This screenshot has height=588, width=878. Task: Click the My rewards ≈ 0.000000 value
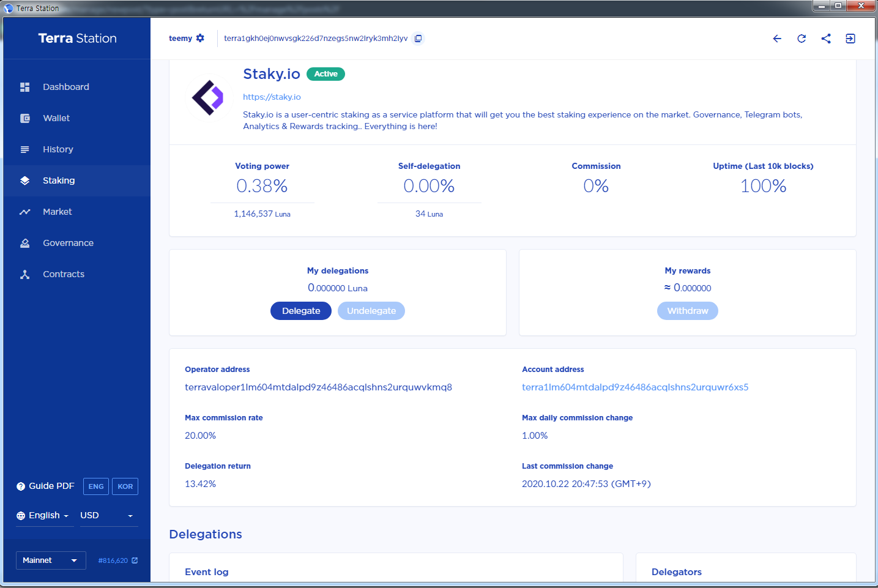pyautogui.click(x=688, y=288)
